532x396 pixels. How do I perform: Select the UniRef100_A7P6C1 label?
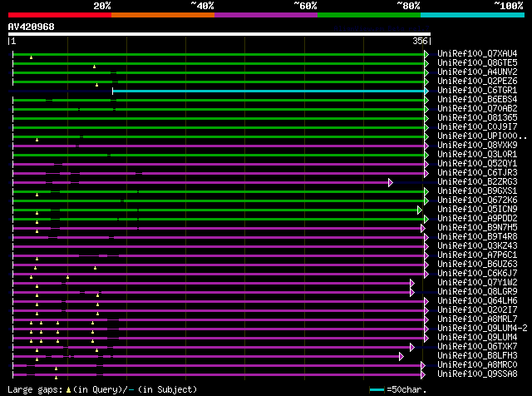[477, 255]
